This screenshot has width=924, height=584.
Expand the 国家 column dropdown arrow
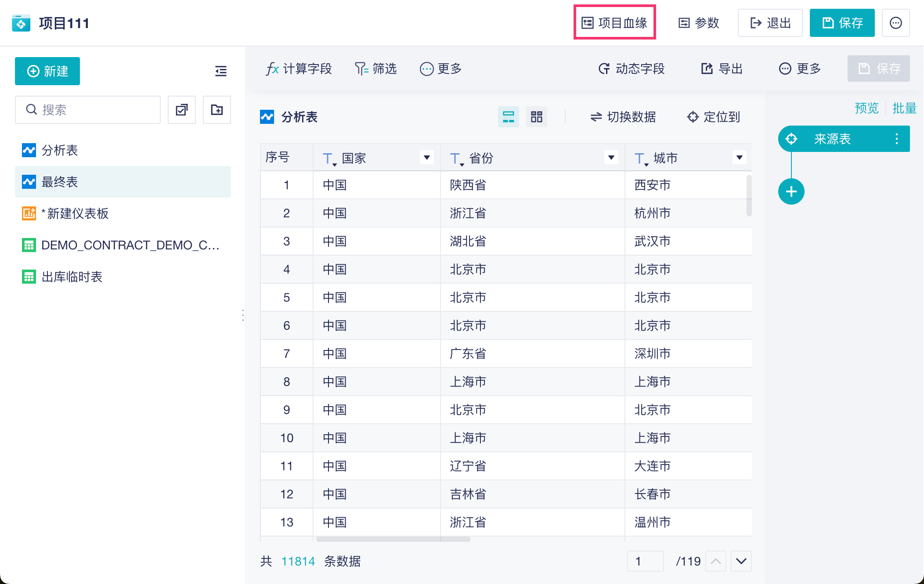(426, 158)
